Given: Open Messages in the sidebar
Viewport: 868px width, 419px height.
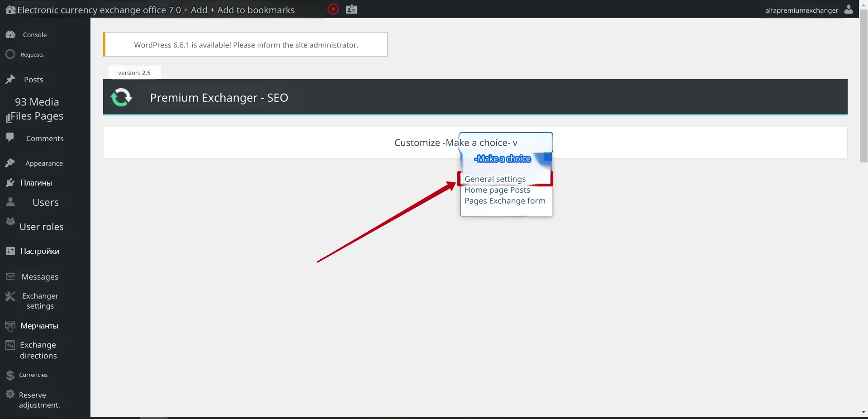Looking at the screenshot, I should point(40,277).
